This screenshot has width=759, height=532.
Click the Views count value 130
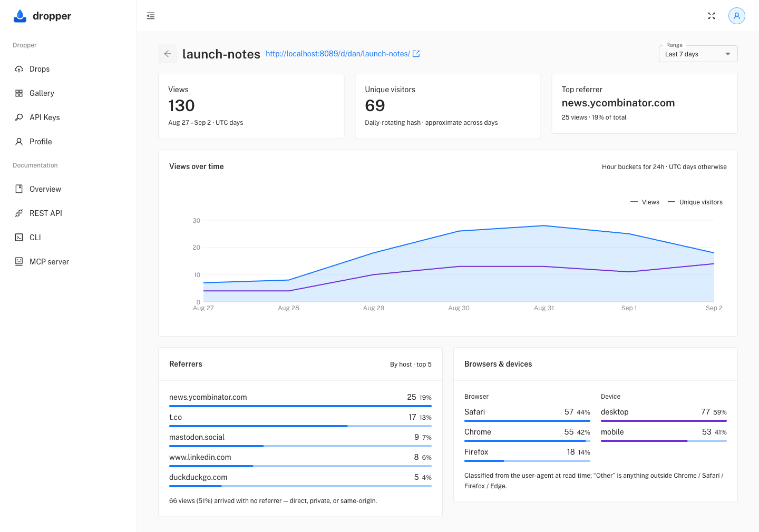click(181, 106)
